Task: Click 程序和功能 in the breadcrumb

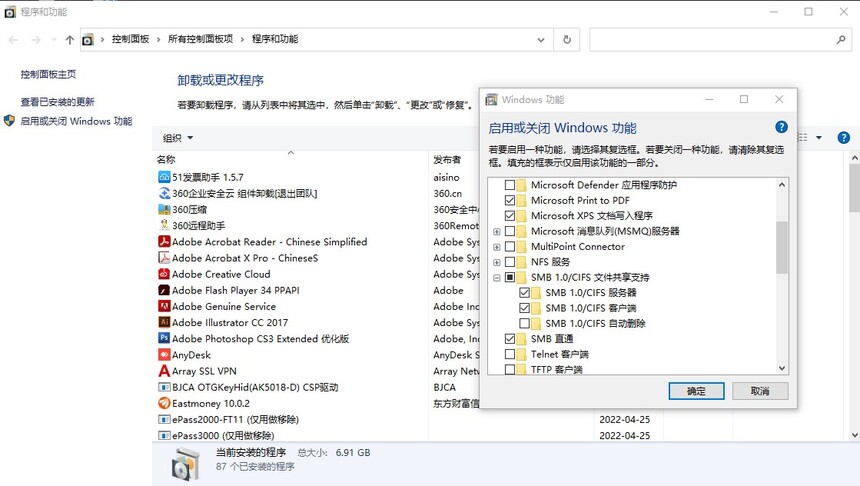Action: (x=275, y=39)
